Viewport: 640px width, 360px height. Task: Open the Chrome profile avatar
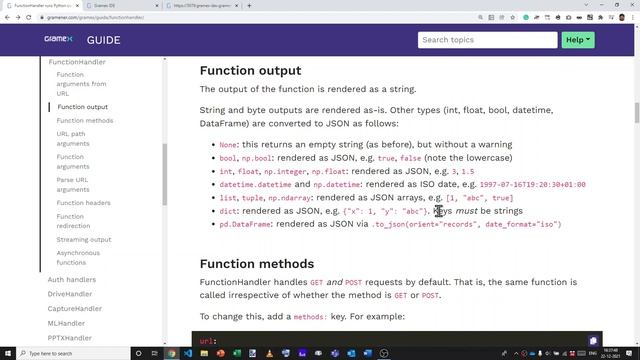(622, 18)
